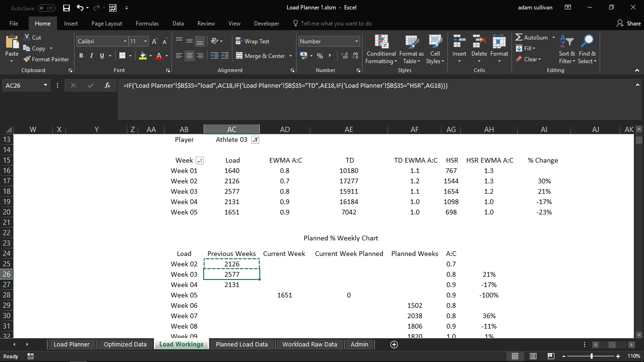Open Conditional Formatting options

tap(381, 49)
